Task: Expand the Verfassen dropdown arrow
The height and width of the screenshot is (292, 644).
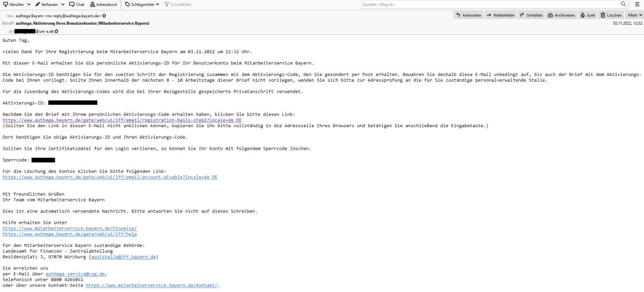Action: (62, 4)
